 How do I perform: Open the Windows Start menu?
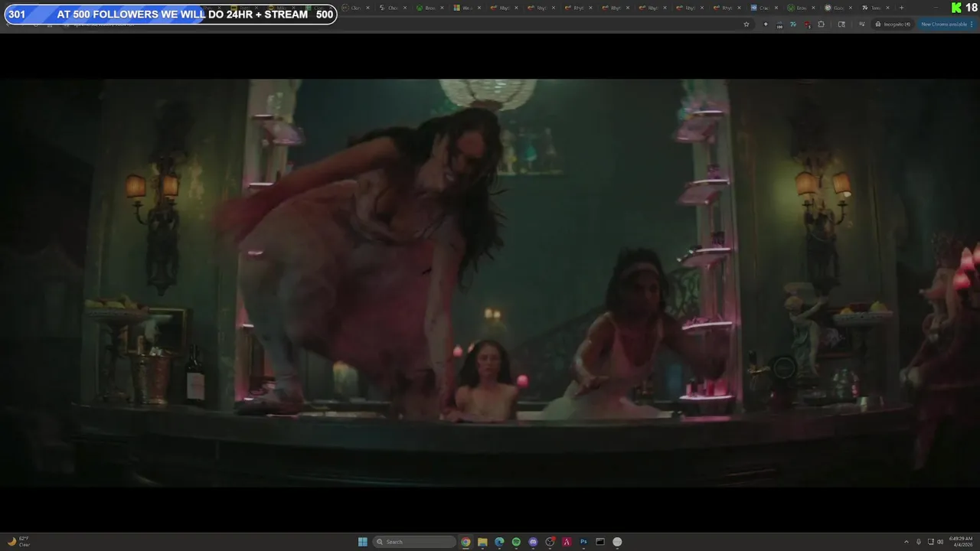(x=363, y=542)
